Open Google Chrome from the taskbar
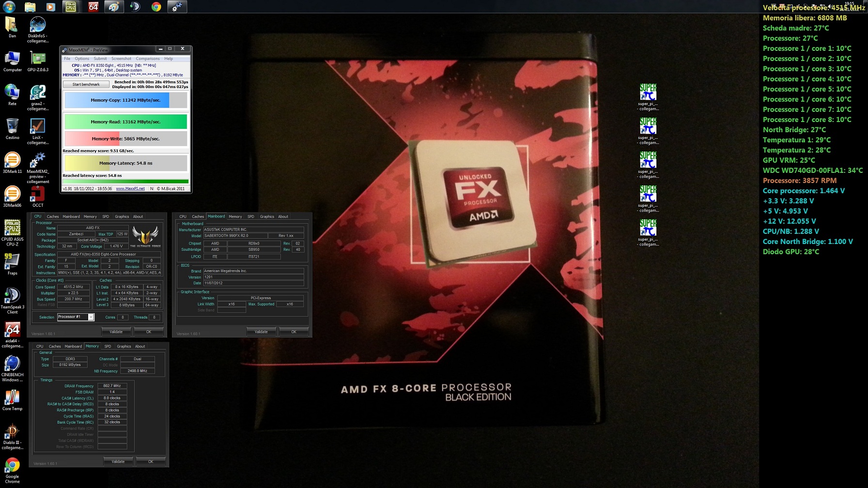This screenshot has height=488, width=868. pyautogui.click(x=156, y=7)
